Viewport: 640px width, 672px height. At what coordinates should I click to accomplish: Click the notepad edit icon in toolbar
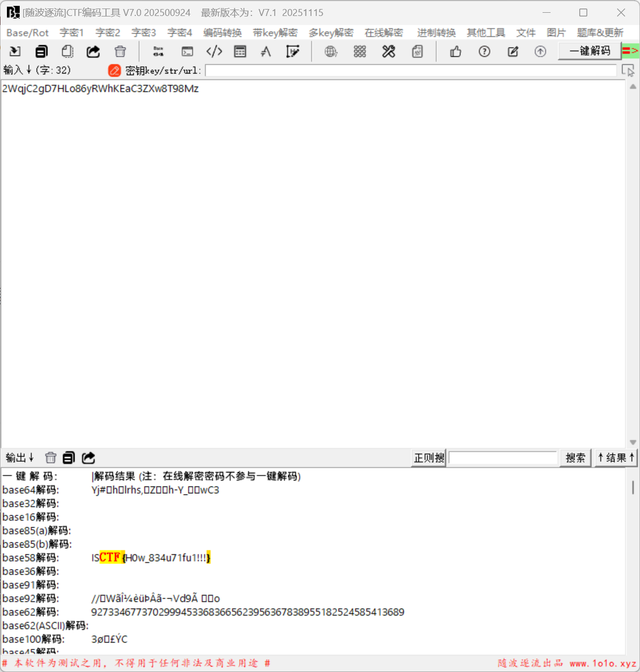(292, 52)
